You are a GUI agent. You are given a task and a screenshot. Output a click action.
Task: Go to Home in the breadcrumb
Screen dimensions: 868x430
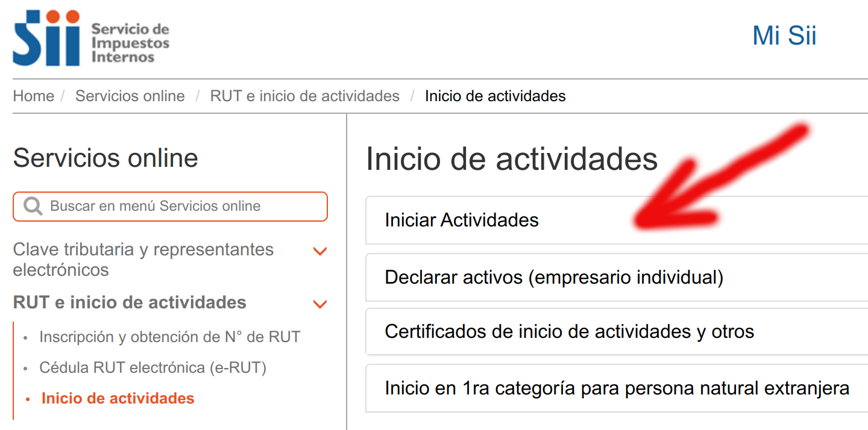tap(33, 96)
